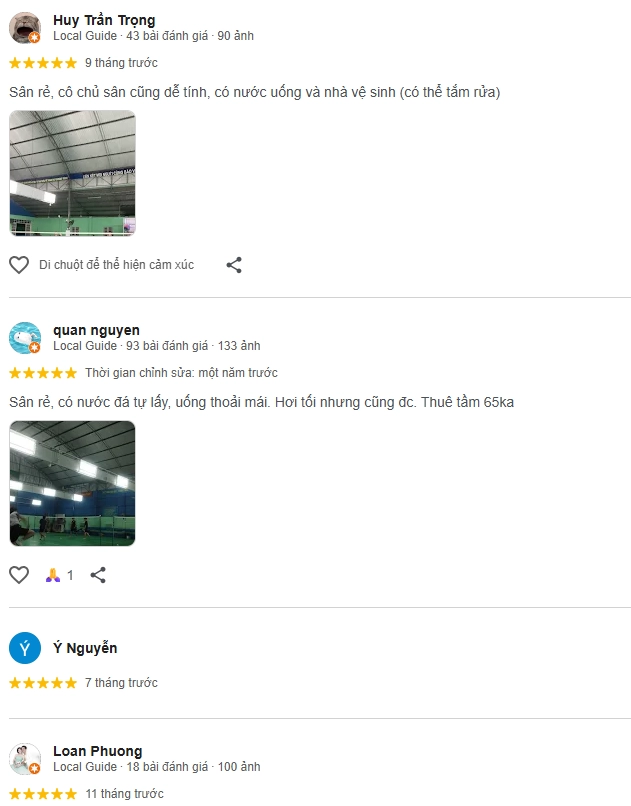Click Loan Phuong's '18 bài đánh giá' info
Viewport: 631px width, 806px height.
(x=167, y=766)
